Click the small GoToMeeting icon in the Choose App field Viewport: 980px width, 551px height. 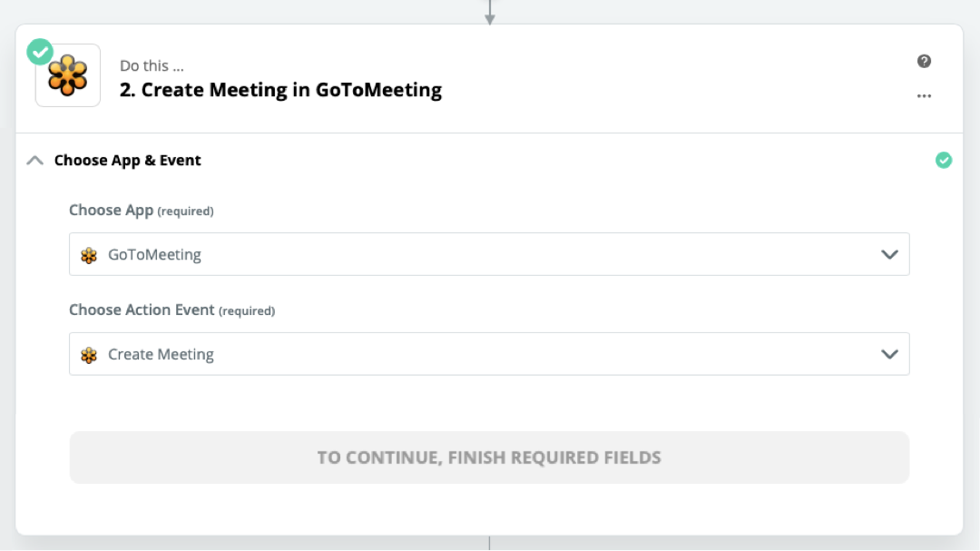[89, 255]
